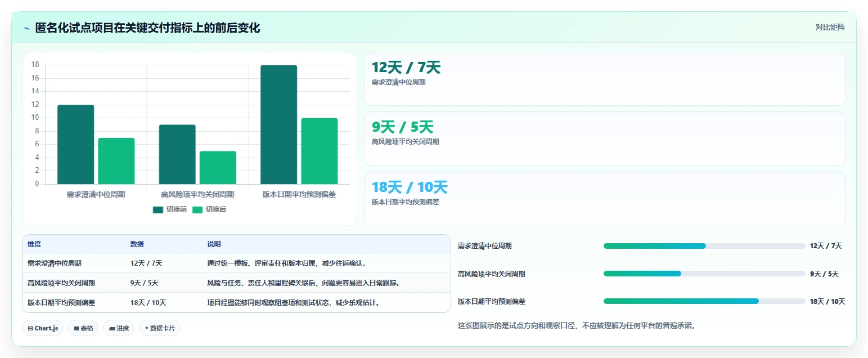Click the progress row label 高风险项平均关闭周期
This screenshot has height=358, width=868.
(x=492, y=274)
